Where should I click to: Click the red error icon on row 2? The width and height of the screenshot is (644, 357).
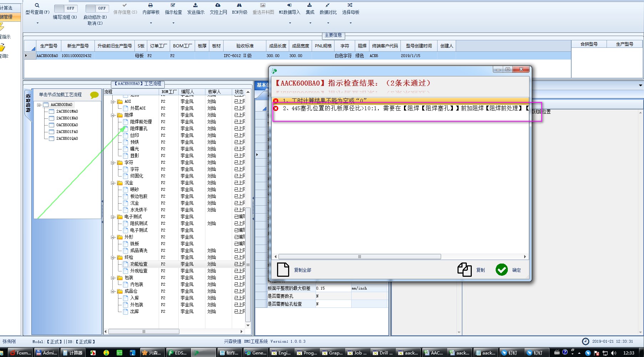[276, 108]
